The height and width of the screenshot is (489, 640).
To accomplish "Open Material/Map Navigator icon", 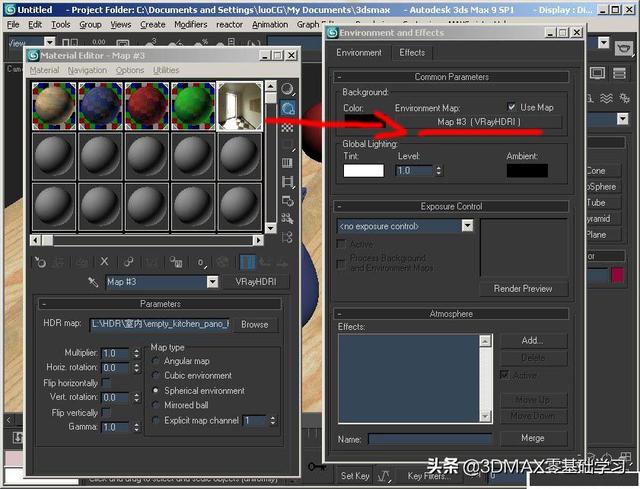I will pyautogui.click(x=287, y=237).
